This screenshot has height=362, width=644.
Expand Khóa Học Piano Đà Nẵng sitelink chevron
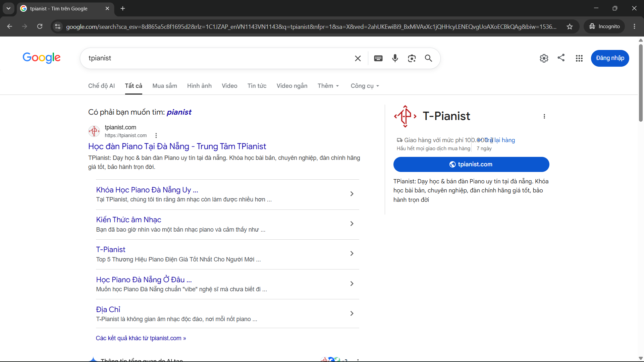point(352,194)
